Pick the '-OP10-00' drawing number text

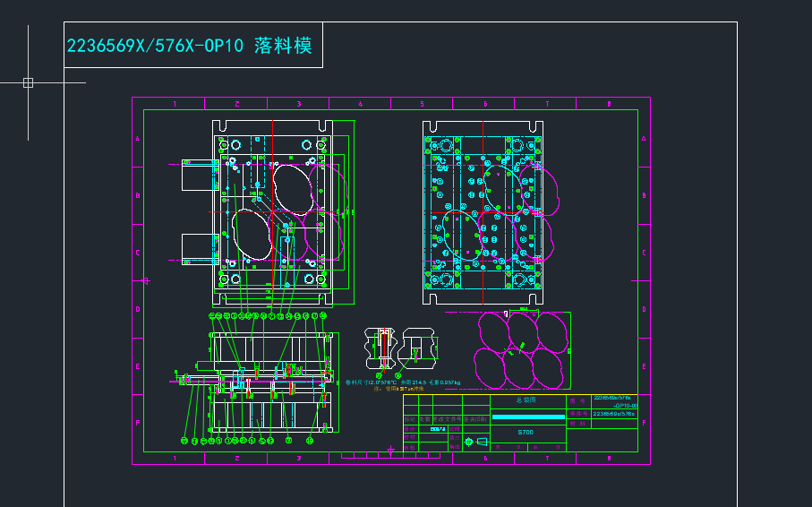pos(626,406)
